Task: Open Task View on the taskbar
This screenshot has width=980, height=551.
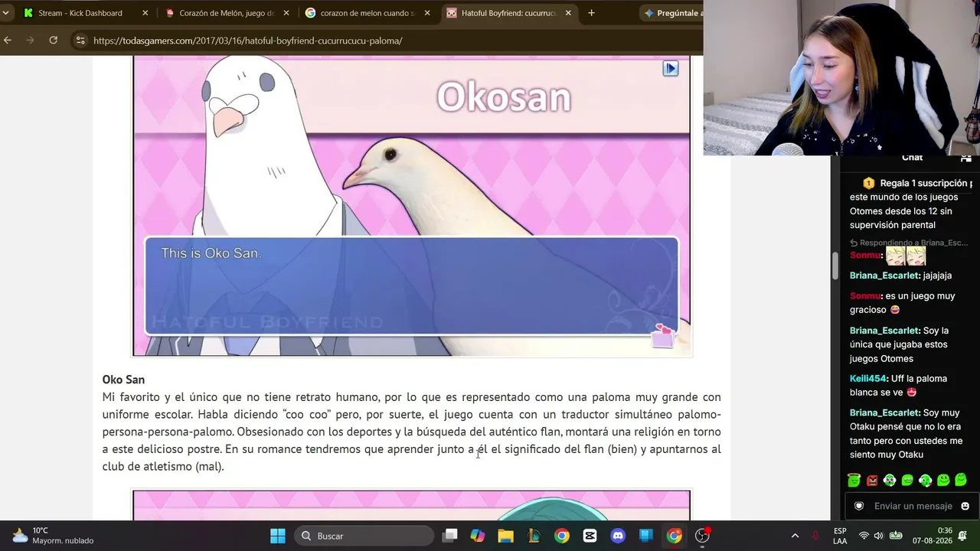Action: pyautogui.click(x=450, y=536)
